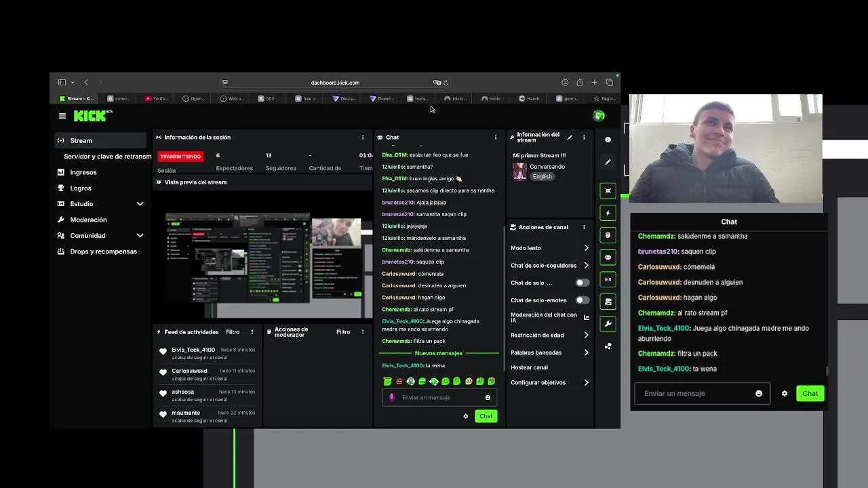Screen dimensions: 868x488
Task: Open a new Safari tab with plus icon
Action: point(595,83)
